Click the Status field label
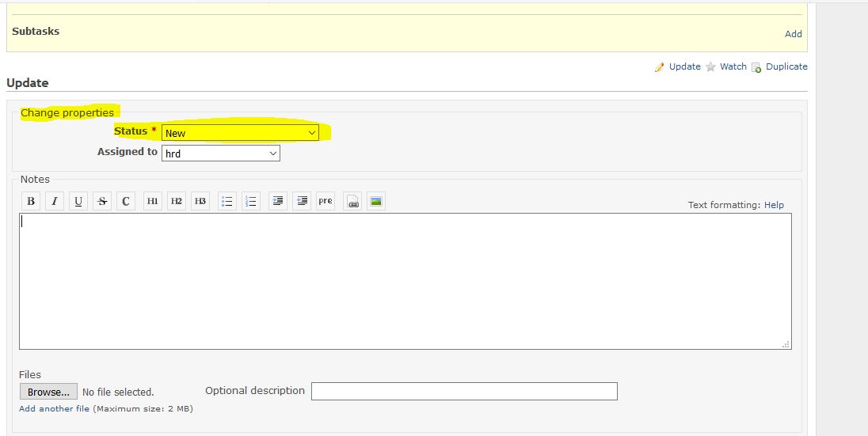 (x=131, y=131)
